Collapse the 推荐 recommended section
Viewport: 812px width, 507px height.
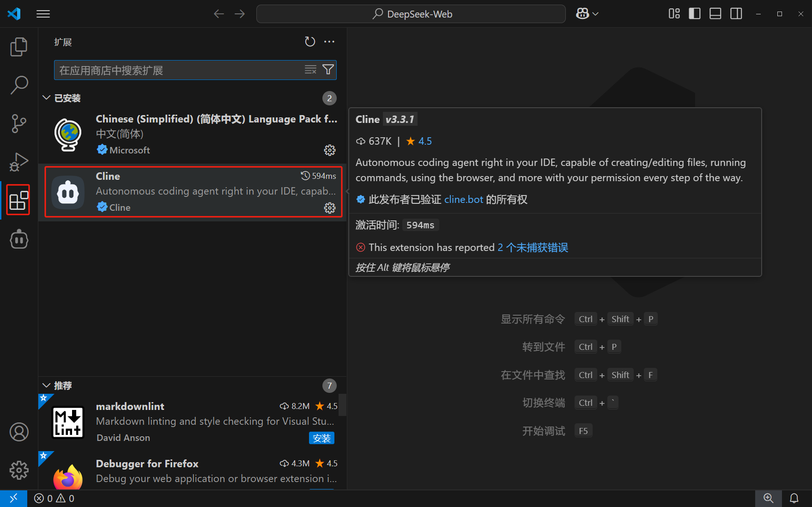click(x=47, y=385)
